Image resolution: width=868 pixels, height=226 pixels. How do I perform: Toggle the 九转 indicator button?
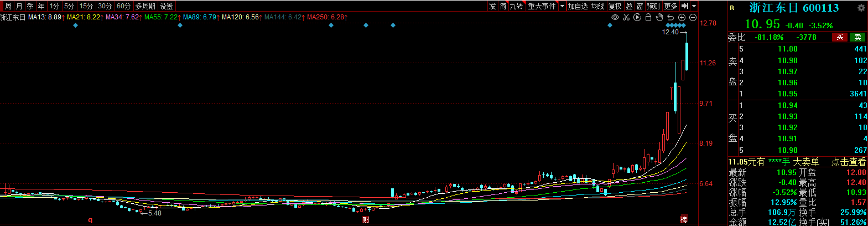point(516,6)
